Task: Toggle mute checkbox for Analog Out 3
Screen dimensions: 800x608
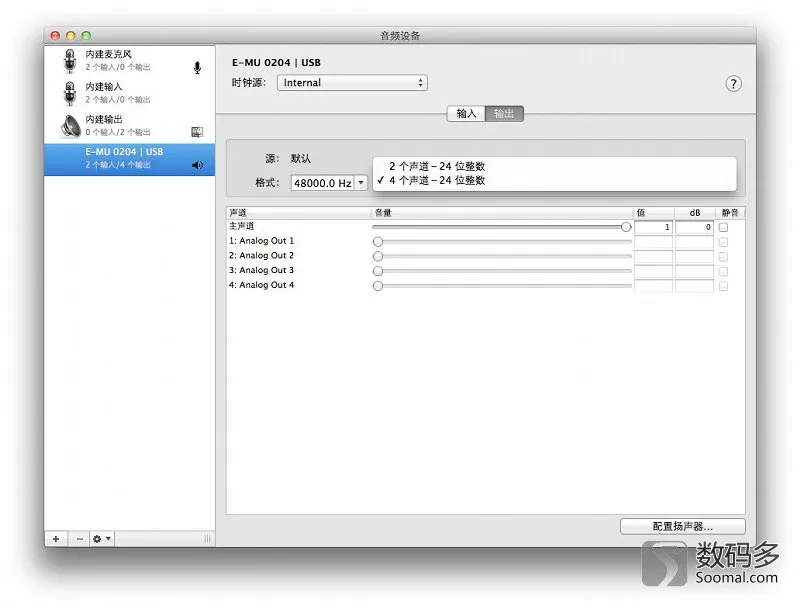Action: click(x=723, y=271)
